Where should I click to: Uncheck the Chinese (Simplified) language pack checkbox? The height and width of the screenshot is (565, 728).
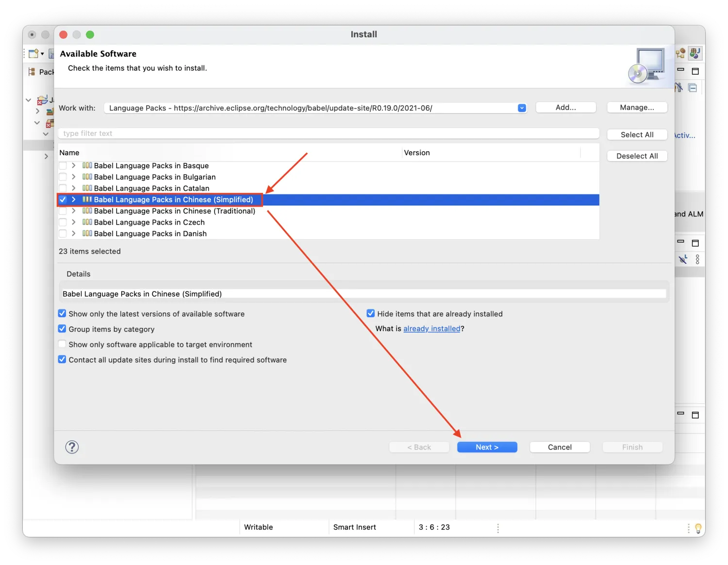click(63, 199)
